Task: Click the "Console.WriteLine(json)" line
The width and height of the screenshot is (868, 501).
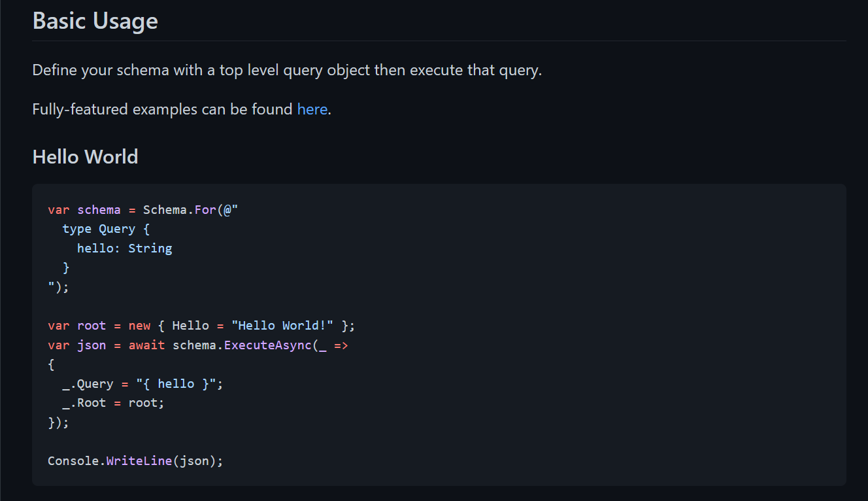Action: (x=135, y=460)
